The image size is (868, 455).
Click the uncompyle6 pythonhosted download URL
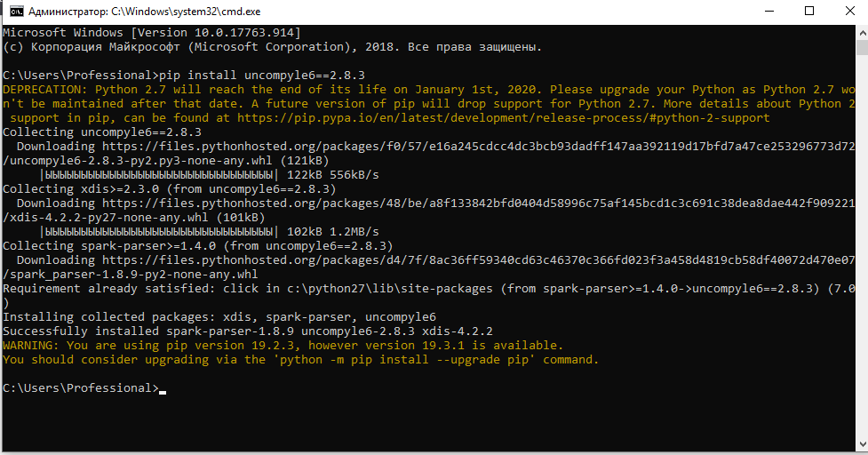tap(498, 146)
